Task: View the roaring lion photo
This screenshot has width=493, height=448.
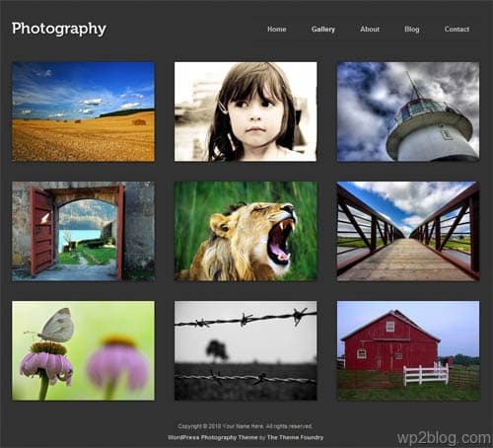Action: click(x=246, y=231)
